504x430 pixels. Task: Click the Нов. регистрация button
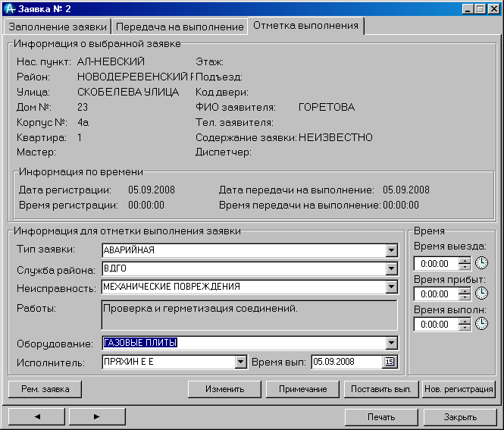coord(459,389)
